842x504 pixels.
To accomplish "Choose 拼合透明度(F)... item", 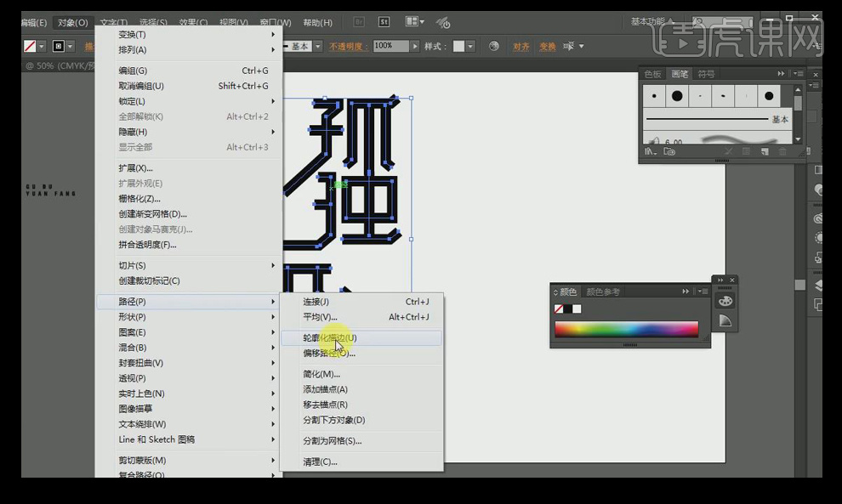I will click(x=189, y=244).
